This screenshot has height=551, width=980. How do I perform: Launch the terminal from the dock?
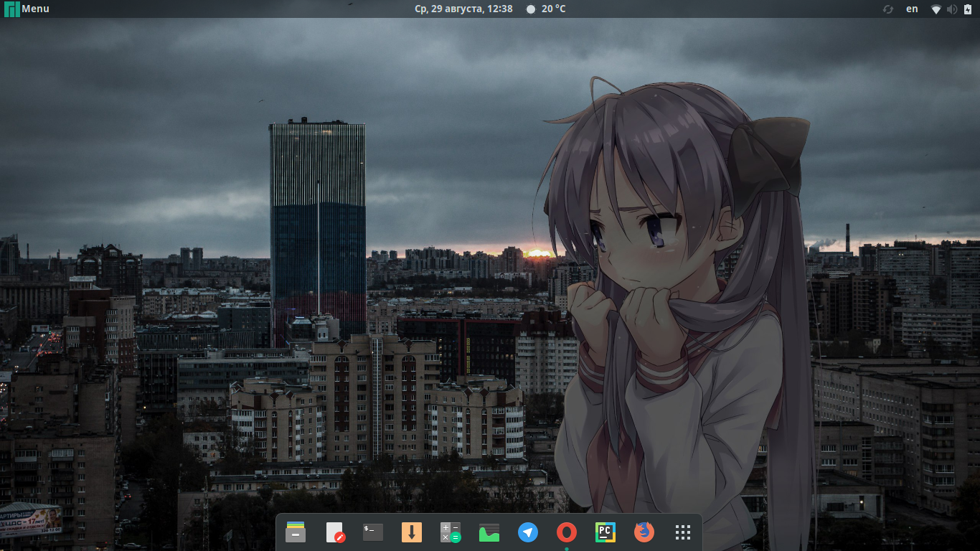point(373,532)
